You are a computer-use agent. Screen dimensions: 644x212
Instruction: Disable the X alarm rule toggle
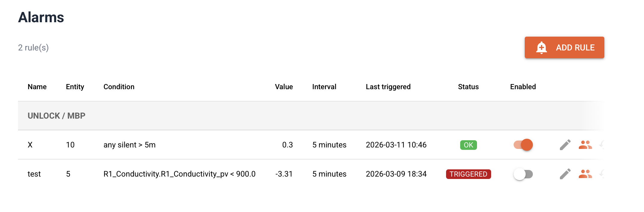523,145
